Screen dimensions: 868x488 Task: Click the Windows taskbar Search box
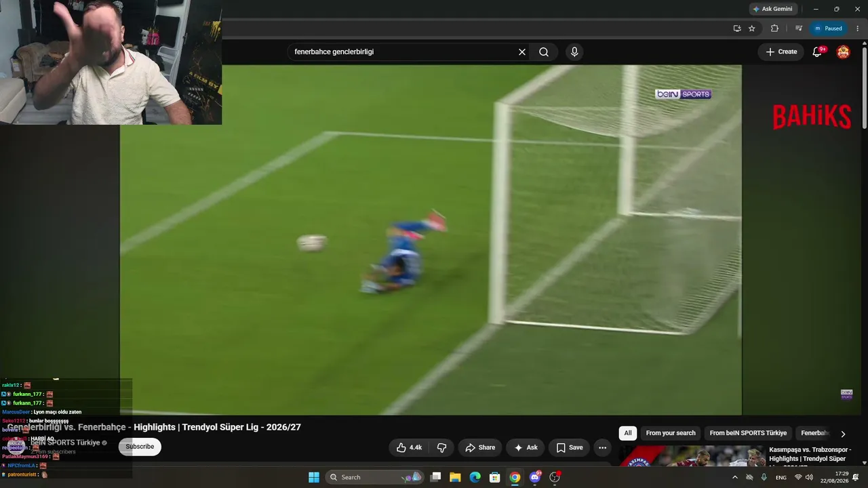[375, 477]
